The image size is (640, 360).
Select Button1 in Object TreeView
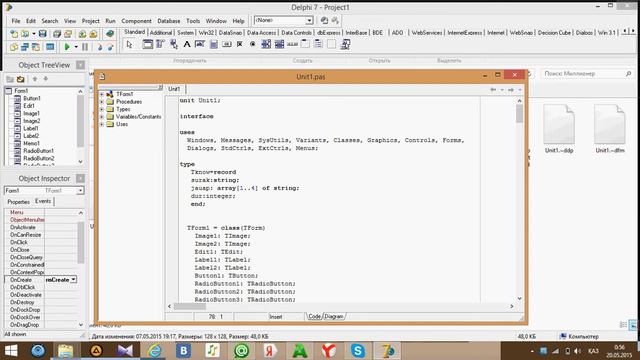[32, 98]
